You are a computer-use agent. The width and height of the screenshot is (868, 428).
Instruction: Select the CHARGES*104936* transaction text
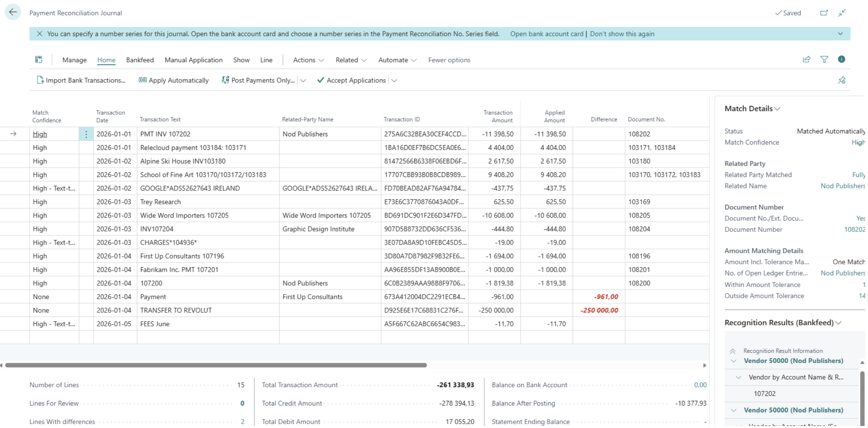[168, 243]
